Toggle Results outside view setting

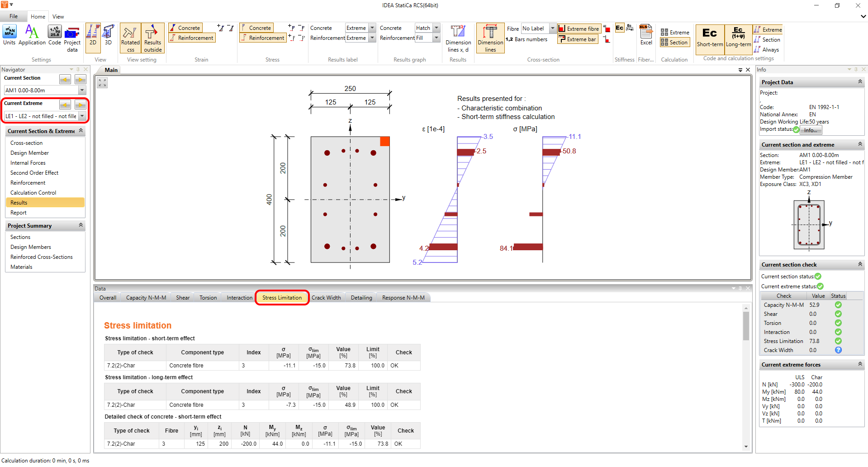click(152, 38)
